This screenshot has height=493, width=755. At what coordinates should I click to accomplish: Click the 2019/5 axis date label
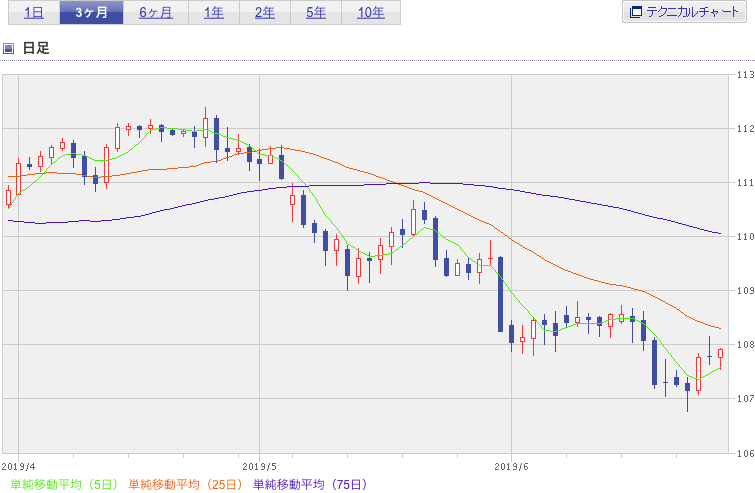pos(260,467)
